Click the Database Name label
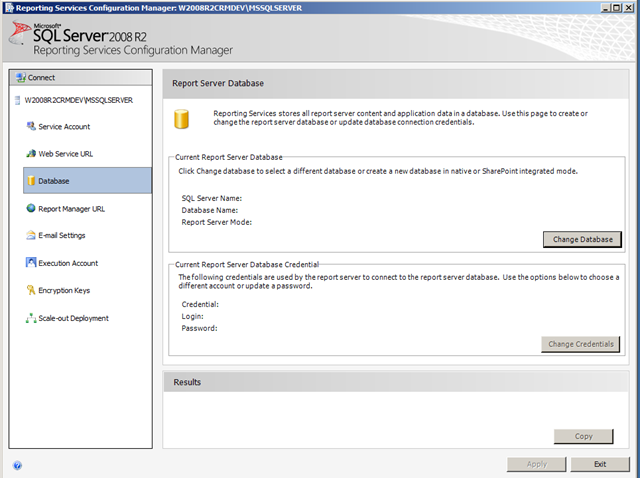The height and width of the screenshot is (478, 640). (x=210, y=210)
